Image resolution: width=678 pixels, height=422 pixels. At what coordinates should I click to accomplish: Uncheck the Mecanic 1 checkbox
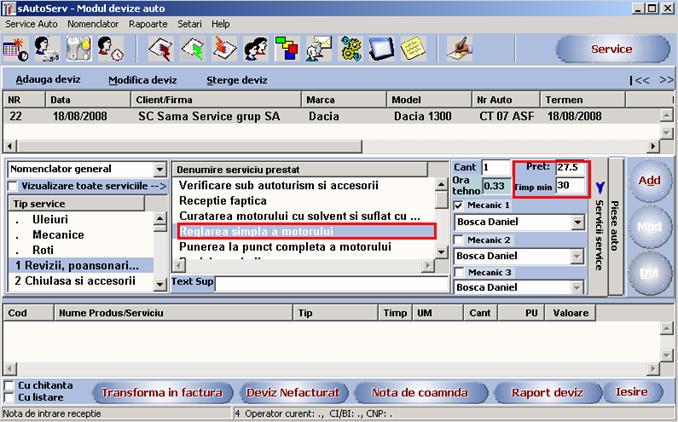(459, 206)
